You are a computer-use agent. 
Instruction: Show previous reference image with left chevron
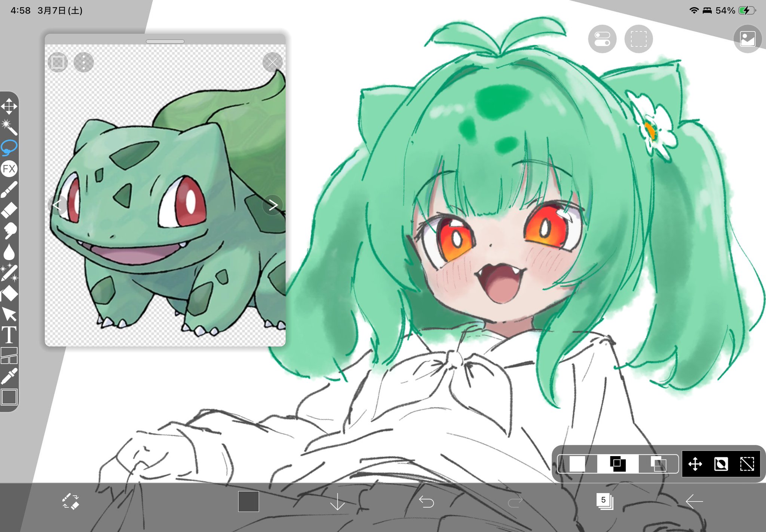pyautogui.click(x=57, y=205)
